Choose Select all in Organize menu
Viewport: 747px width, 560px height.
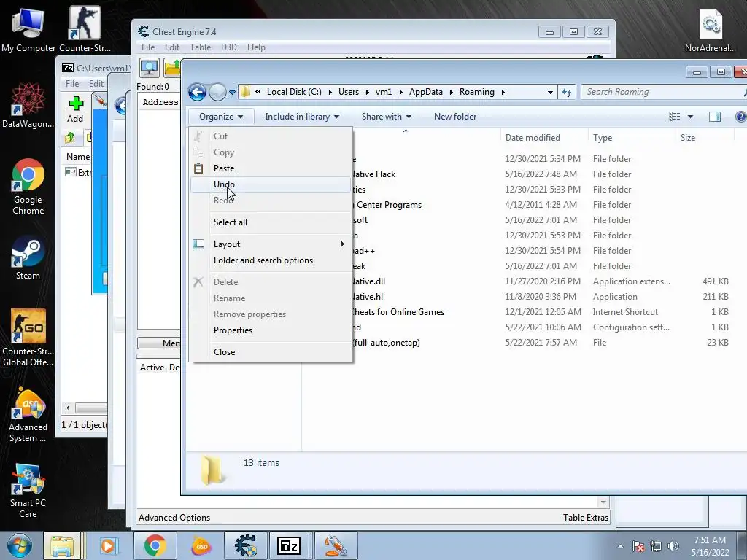270,222
